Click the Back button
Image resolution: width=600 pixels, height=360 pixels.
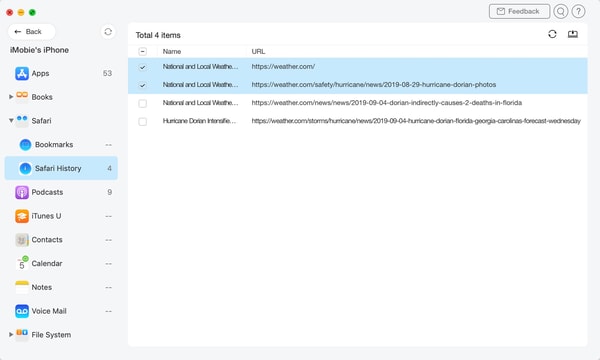[31, 32]
